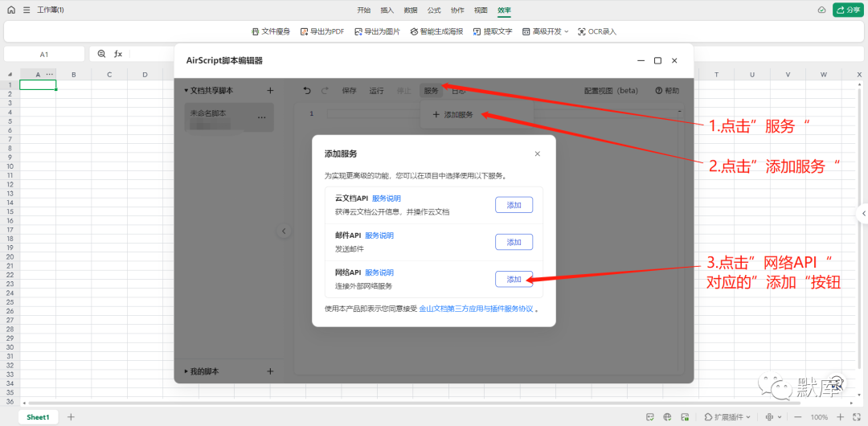868x426 pixels.
Task: Open 帮助 help in the editor
Action: point(667,90)
